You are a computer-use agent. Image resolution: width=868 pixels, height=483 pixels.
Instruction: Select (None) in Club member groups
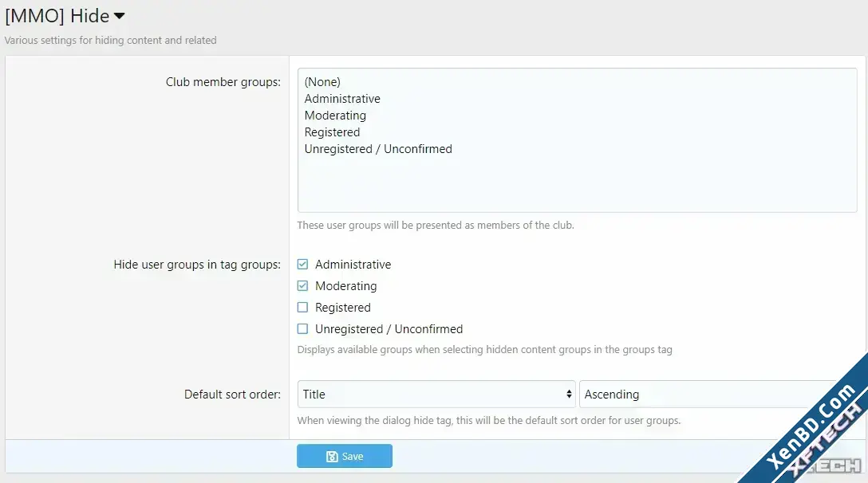click(x=322, y=82)
